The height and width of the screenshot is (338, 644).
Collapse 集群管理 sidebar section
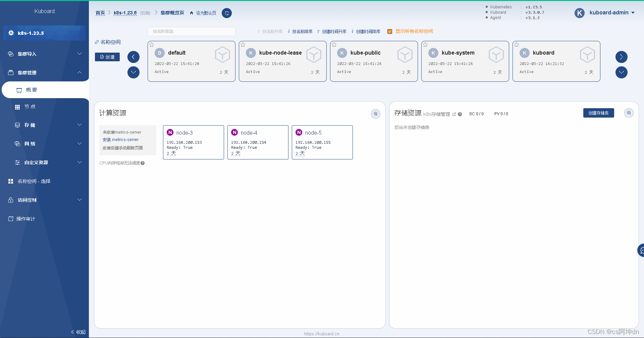coord(44,73)
